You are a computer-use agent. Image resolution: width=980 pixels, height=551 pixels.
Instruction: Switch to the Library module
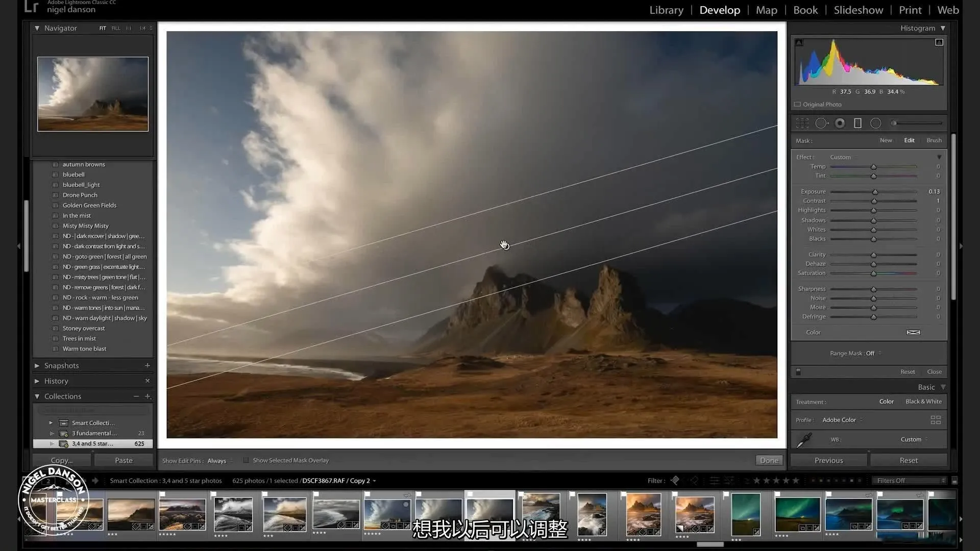[x=666, y=10]
